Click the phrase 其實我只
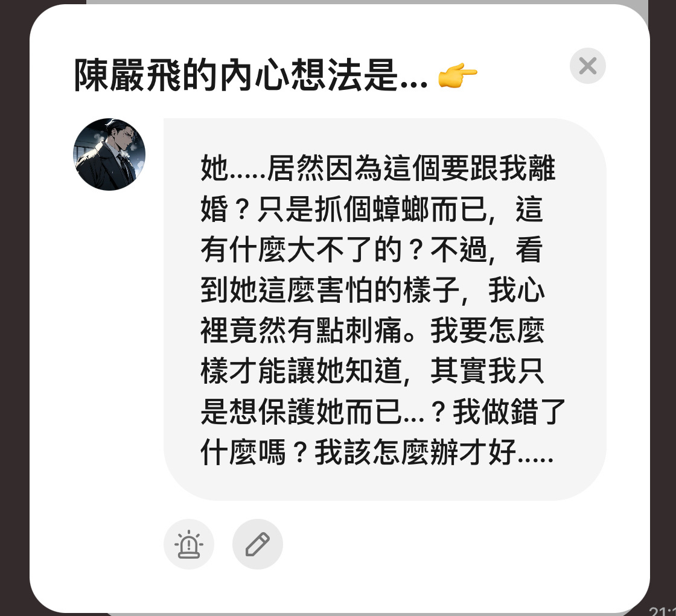676x616 pixels. (x=488, y=370)
